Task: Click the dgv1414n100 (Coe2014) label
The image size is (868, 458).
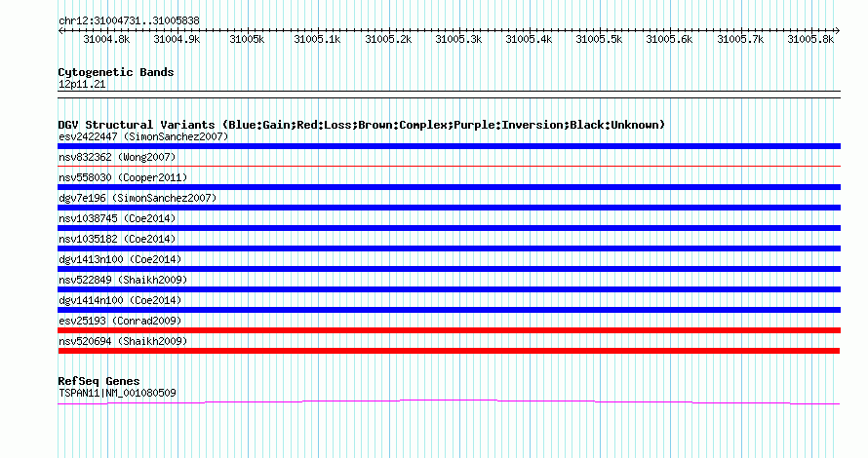Action: click(x=120, y=300)
